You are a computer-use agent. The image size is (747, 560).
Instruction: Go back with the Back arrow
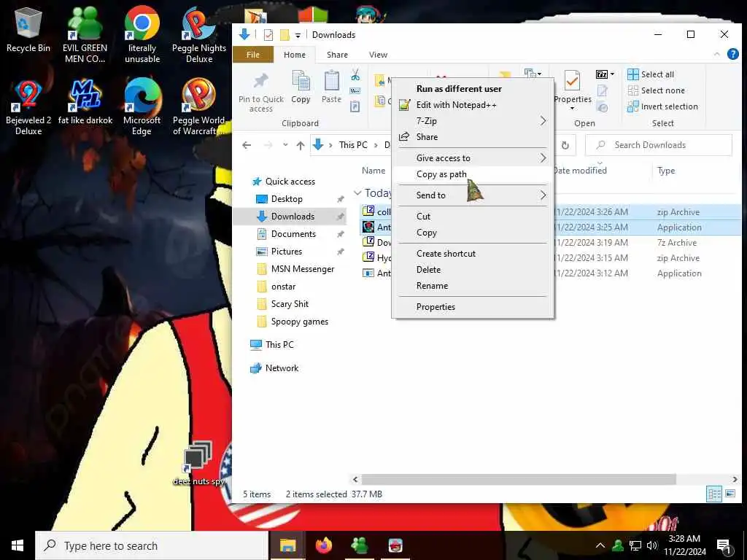click(x=247, y=145)
